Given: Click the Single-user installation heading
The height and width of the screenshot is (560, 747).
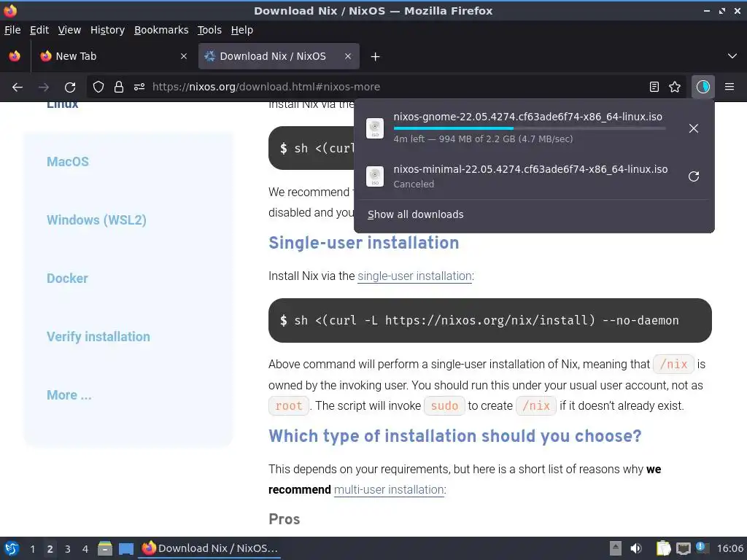Looking at the screenshot, I should click(x=363, y=242).
